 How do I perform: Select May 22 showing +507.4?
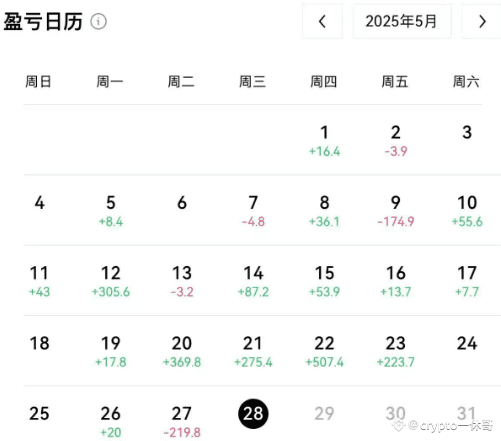pos(324,352)
